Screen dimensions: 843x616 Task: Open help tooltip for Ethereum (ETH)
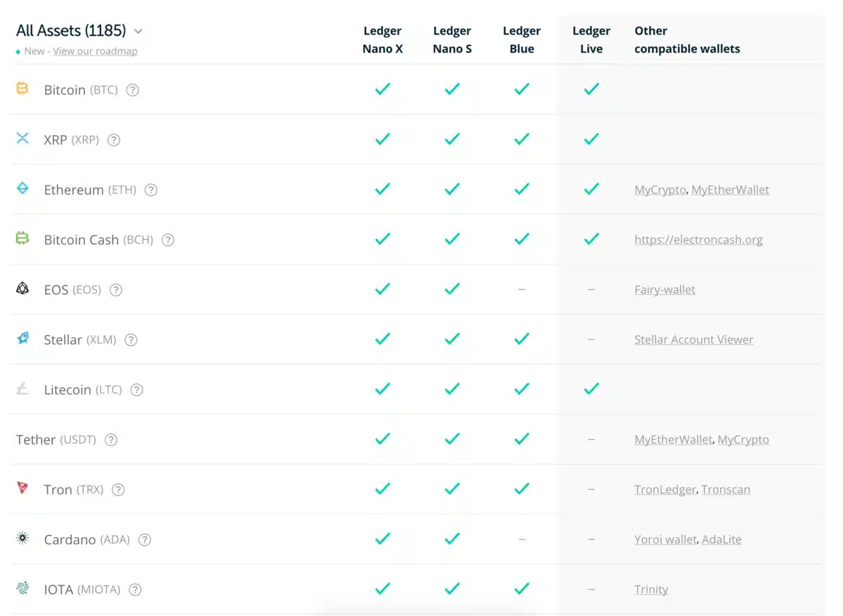coord(151,190)
